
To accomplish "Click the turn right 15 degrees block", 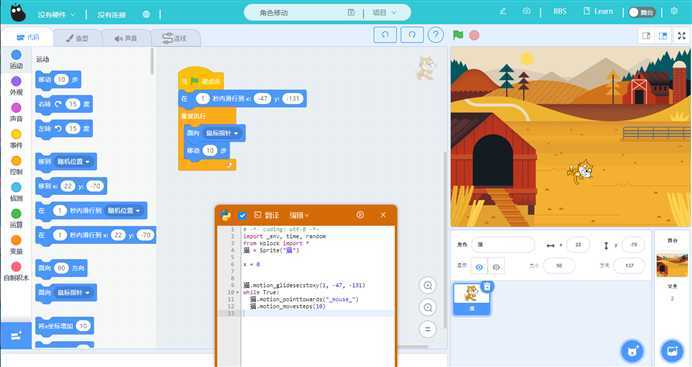I will point(64,104).
